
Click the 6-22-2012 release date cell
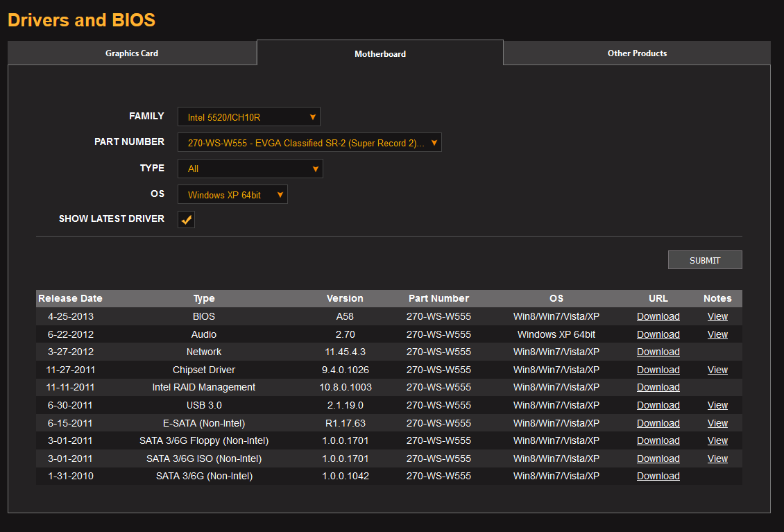click(71, 334)
